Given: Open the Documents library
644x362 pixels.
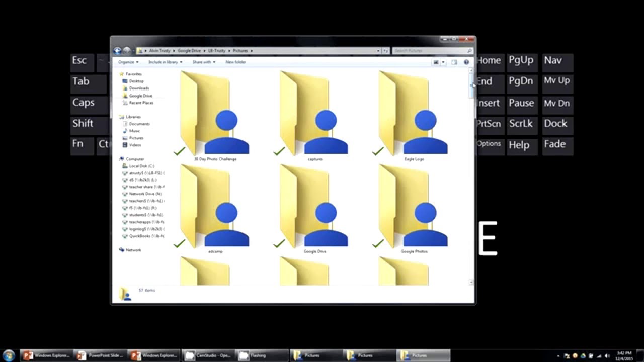Looking at the screenshot, I should coord(136,123).
